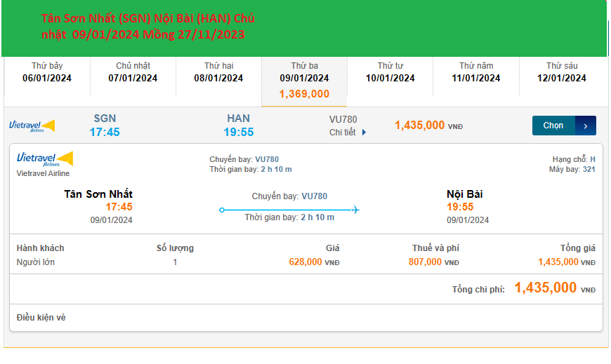Choose the Thứ hai 08/01/2024 date tab
Screen dimensions: 611x364
pos(218,72)
